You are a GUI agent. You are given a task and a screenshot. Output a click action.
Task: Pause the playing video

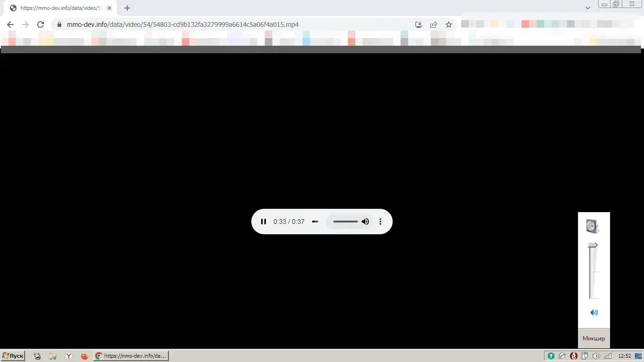264,222
